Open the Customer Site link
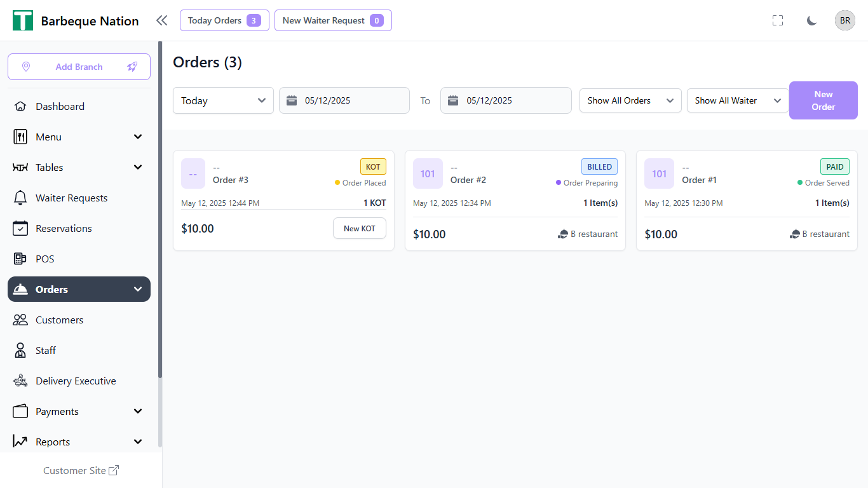The width and height of the screenshot is (868, 488). (x=81, y=470)
